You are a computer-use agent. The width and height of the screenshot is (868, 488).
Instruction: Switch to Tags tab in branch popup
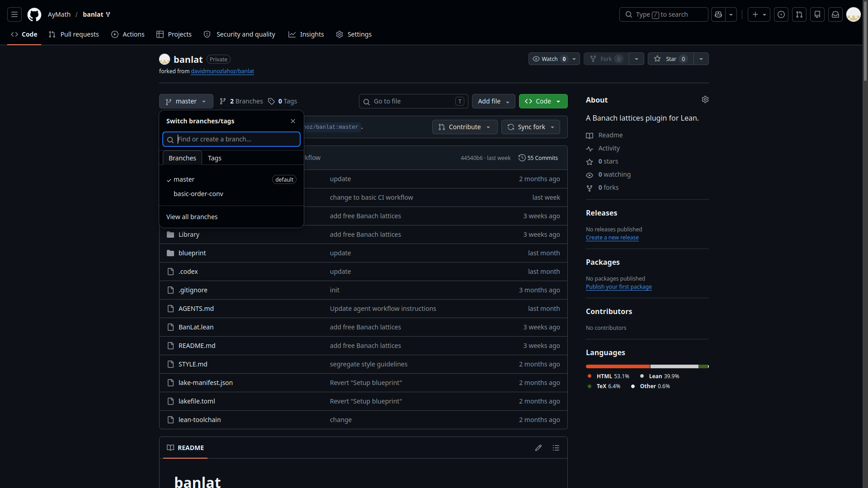coord(215,158)
